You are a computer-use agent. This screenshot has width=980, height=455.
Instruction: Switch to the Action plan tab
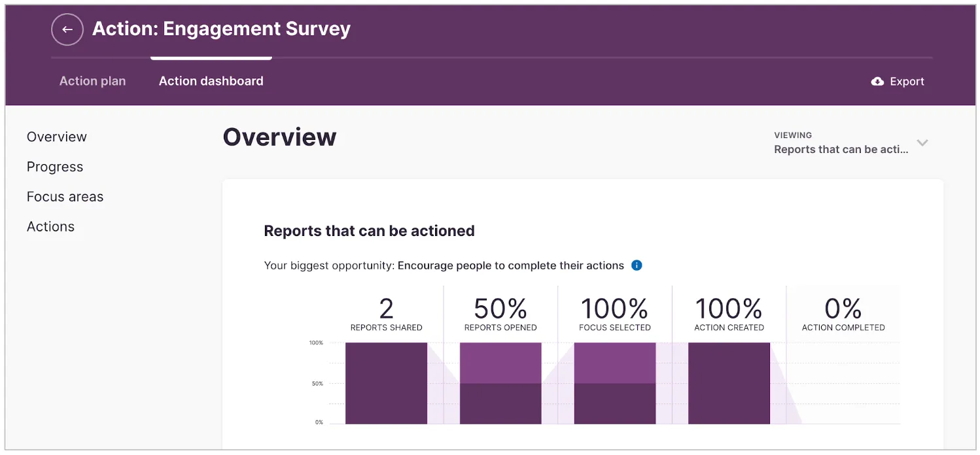point(92,81)
